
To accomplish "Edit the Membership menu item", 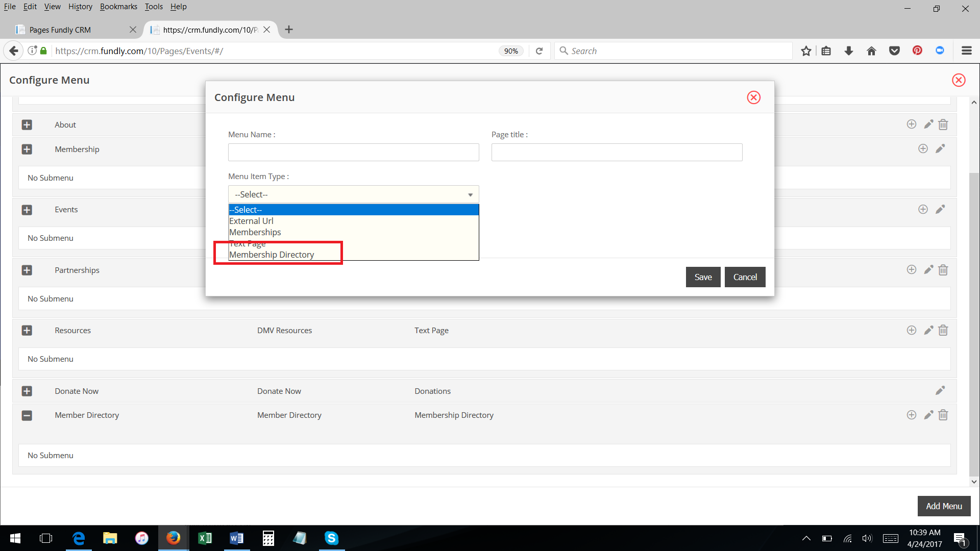I will (x=940, y=148).
